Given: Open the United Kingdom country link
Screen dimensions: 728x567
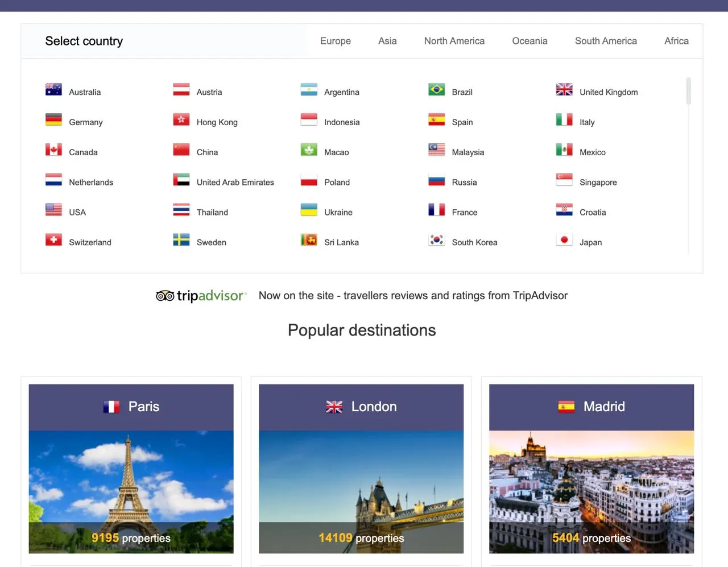Looking at the screenshot, I should [608, 92].
